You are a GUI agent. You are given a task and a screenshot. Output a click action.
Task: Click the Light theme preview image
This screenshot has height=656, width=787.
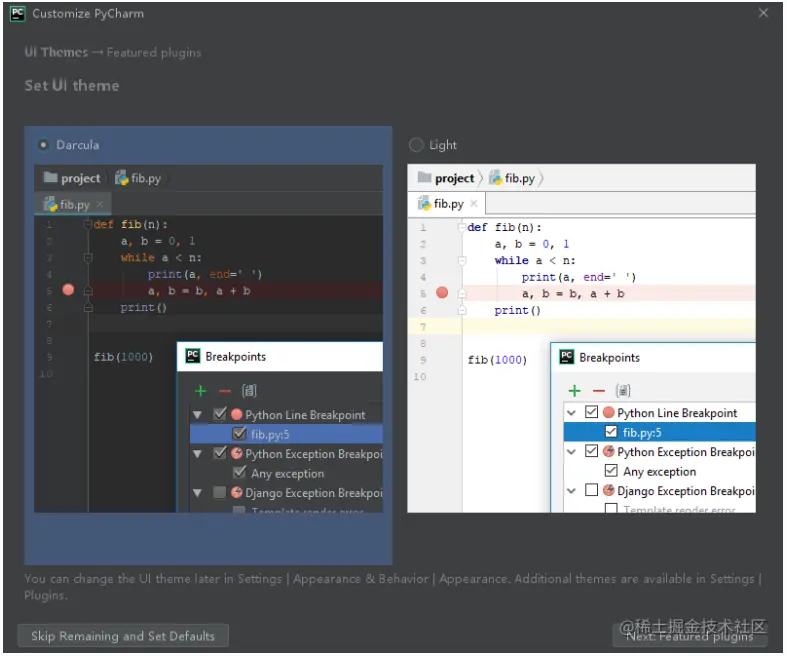click(581, 339)
